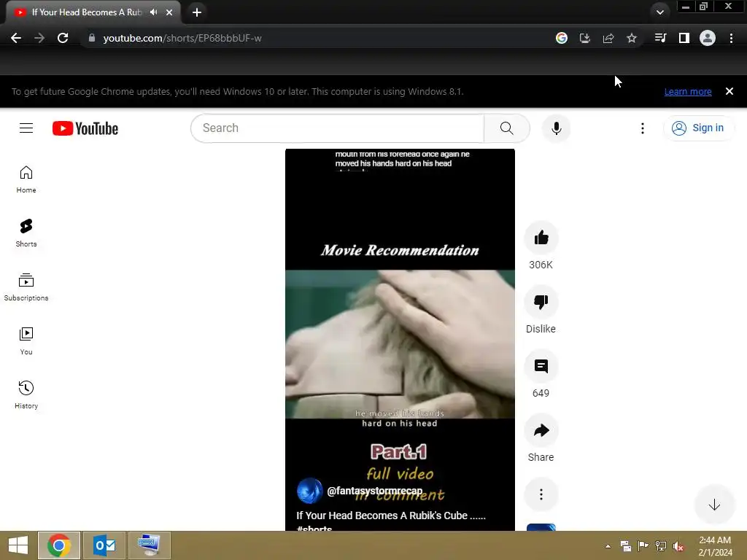Open a new browser tab
Viewport: 747px width, 560px height.
pyautogui.click(x=197, y=12)
